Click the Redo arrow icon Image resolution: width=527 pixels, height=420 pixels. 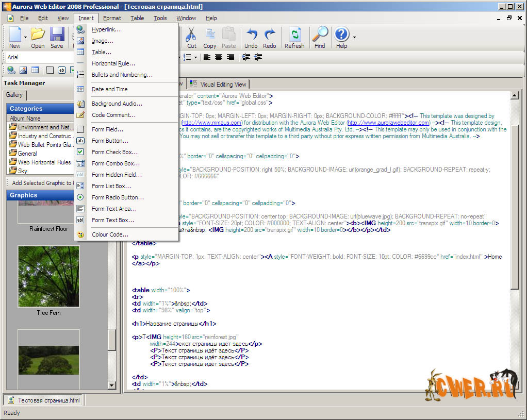pos(270,38)
